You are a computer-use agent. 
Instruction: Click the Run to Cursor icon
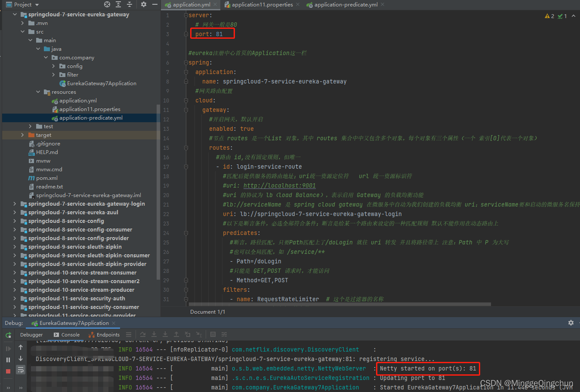199,334
